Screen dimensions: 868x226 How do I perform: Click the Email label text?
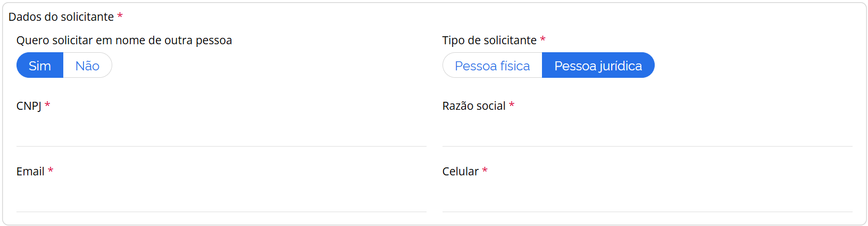pyautogui.click(x=30, y=172)
